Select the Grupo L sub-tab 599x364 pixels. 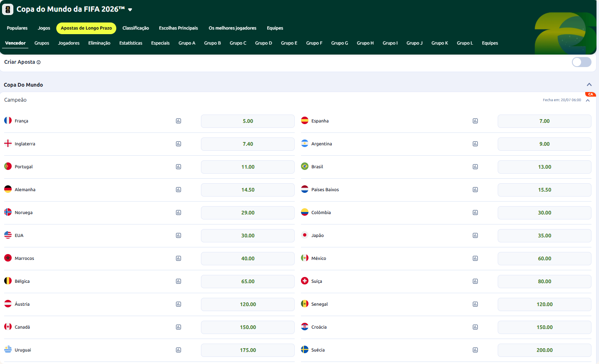tap(465, 43)
